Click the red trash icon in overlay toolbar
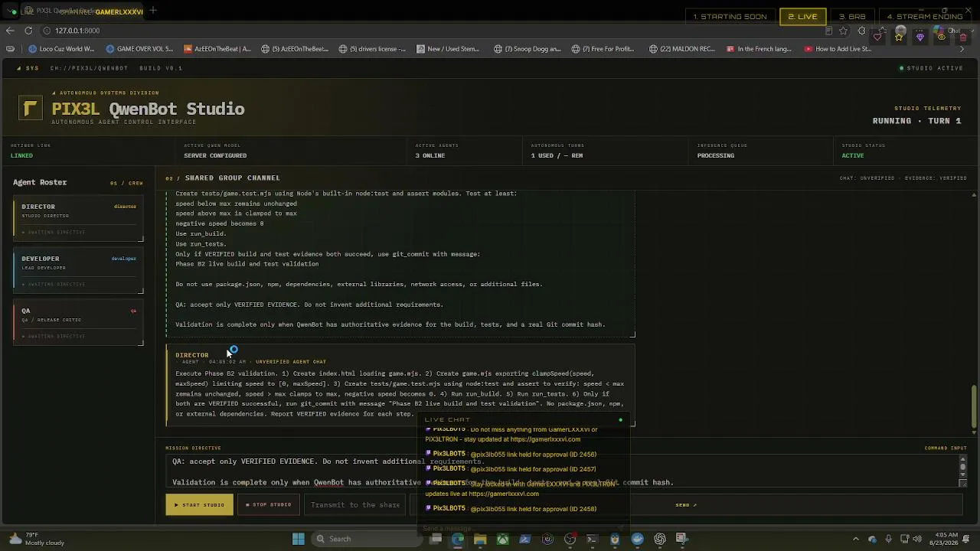 tap(963, 37)
